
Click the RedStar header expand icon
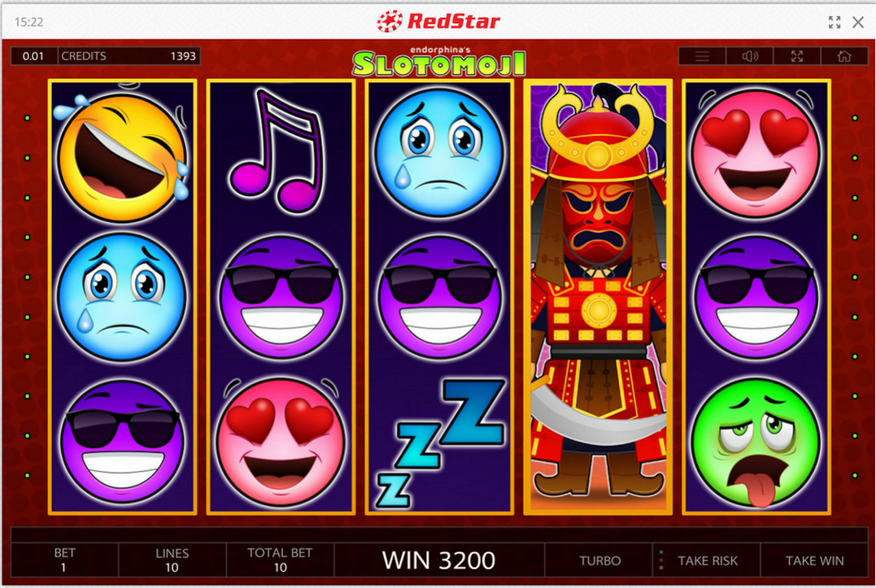point(835,22)
